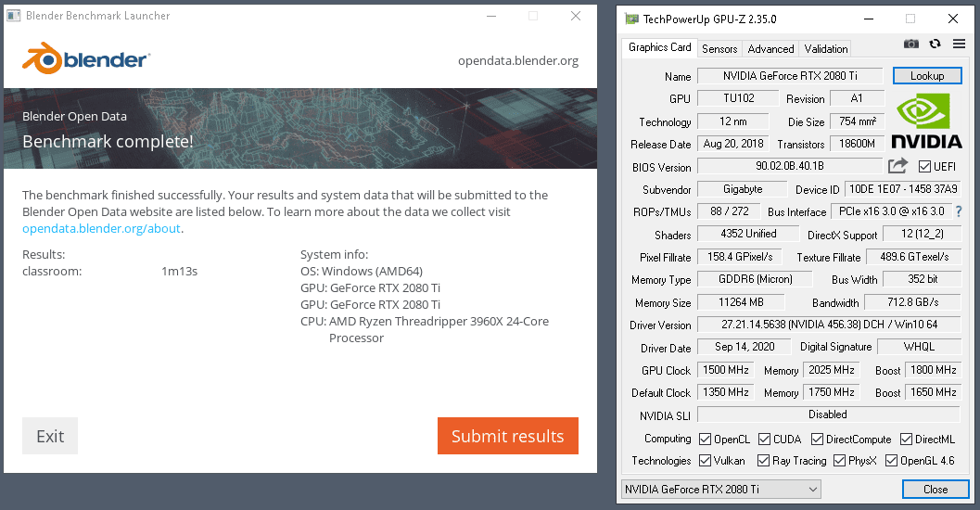Switch to the Validation tab
Viewport: 980px width, 510px height.
pyautogui.click(x=825, y=49)
